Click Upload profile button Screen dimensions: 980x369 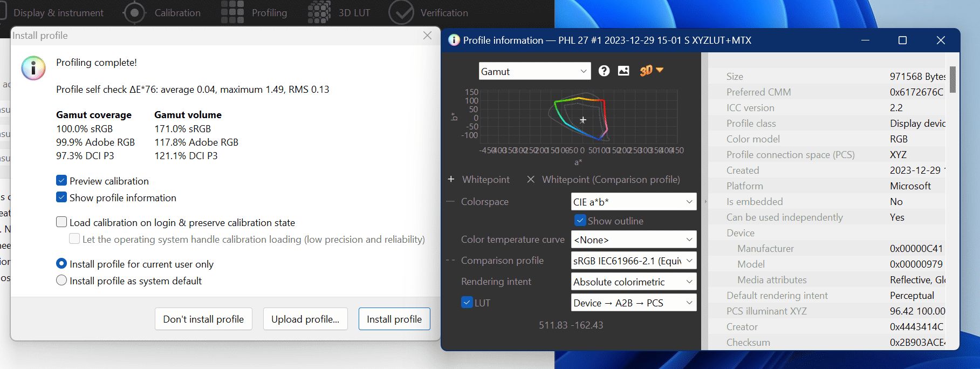point(305,319)
